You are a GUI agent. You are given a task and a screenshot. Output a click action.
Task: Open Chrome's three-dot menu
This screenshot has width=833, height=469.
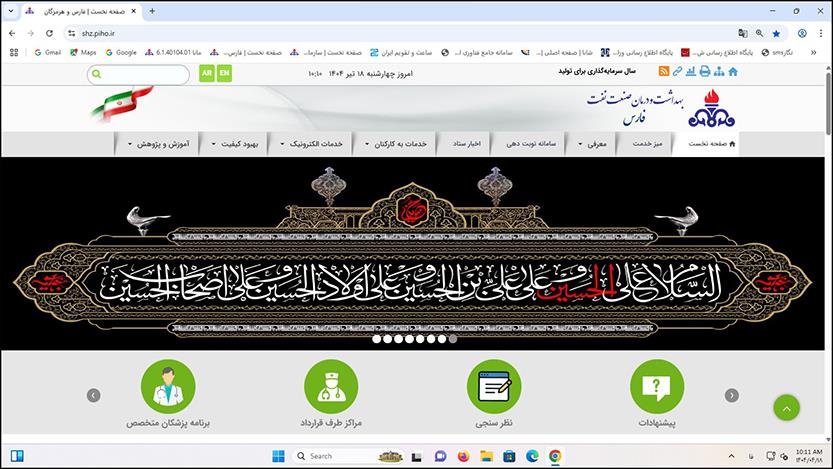[821, 33]
